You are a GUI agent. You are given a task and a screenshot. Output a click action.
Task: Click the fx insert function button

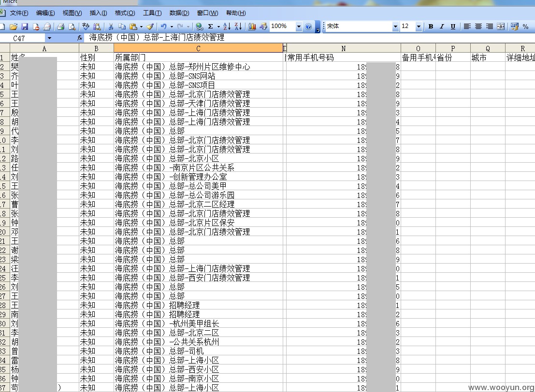click(79, 38)
